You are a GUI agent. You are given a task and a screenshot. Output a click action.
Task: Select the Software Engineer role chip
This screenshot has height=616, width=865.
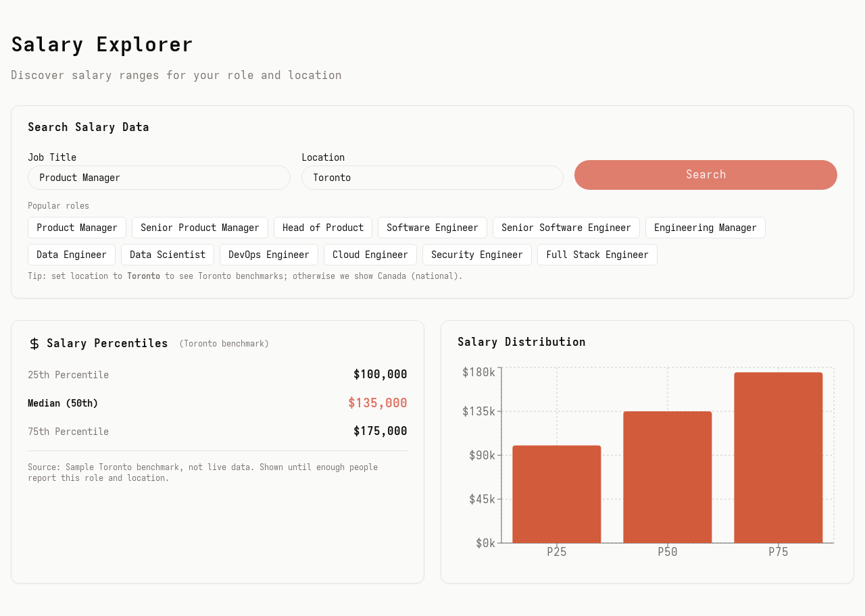tap(432, 228)
